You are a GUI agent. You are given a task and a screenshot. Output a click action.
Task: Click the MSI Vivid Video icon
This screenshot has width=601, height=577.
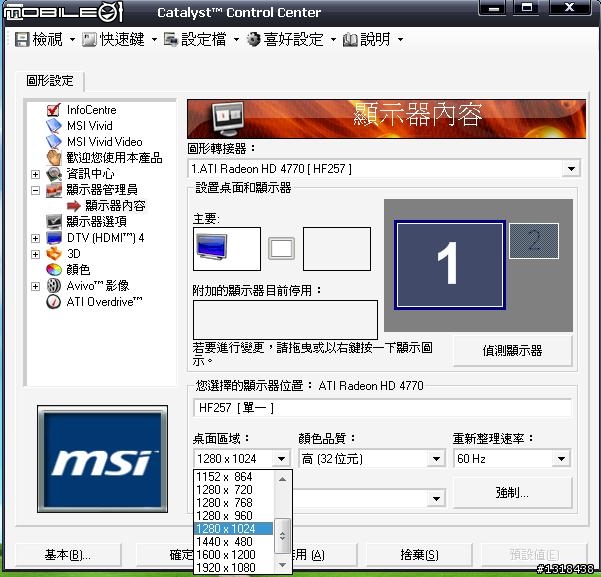(x=53, y=141)
